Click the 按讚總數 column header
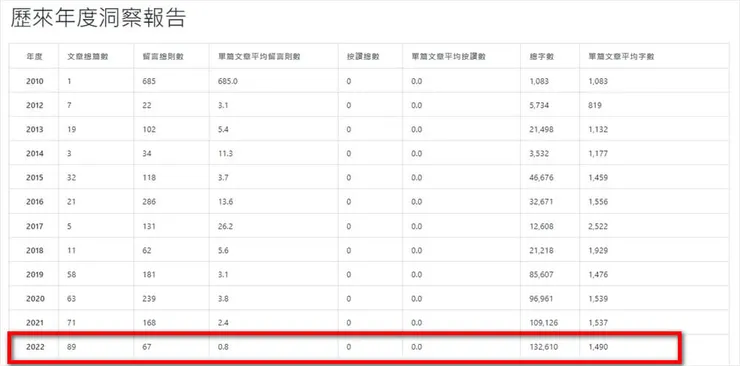Screen dimensions: 740x366 pos(362,57)
